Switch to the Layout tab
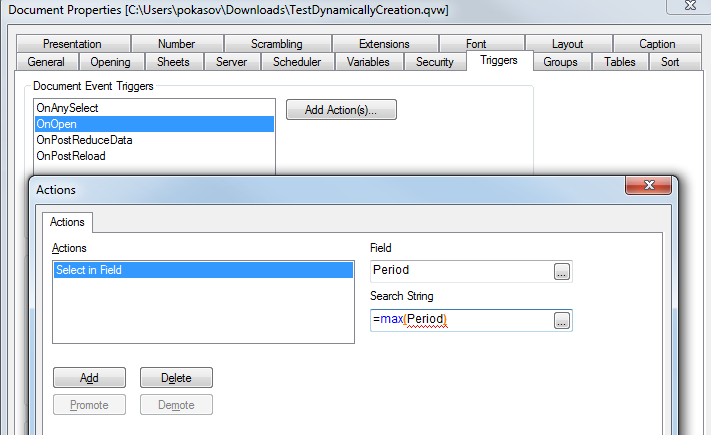 (x=568, y=44)
